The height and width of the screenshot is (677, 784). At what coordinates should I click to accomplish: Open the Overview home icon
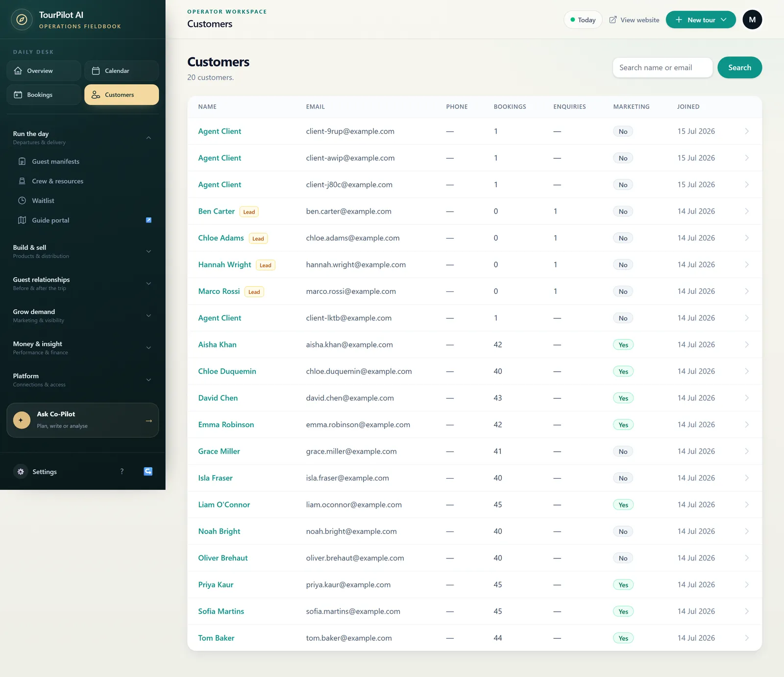[18, 71]
